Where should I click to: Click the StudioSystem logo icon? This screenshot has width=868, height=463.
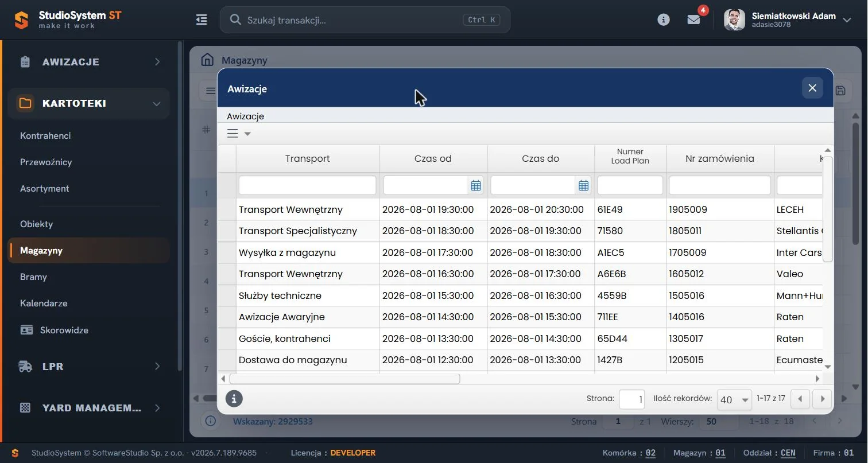tap(21, 20)
